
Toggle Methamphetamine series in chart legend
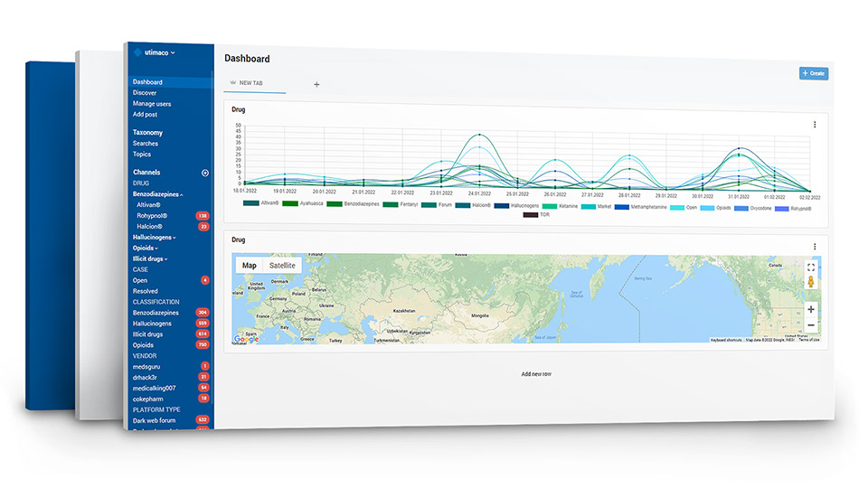pos(640,208)
